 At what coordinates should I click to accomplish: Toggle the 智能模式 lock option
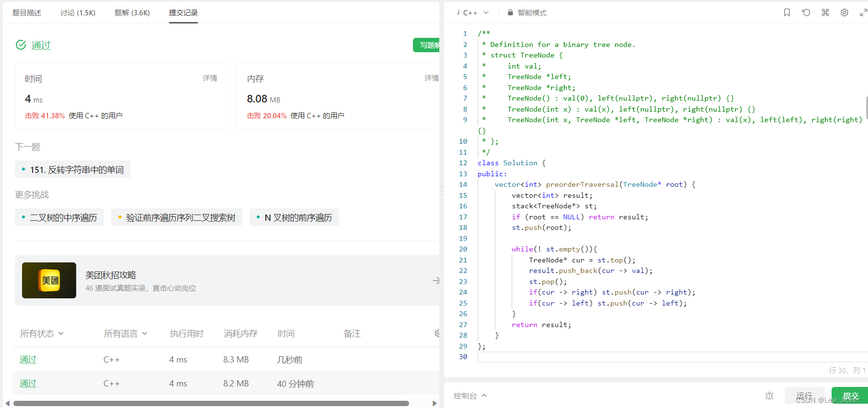pyautogui.click(x=527, y=12)
